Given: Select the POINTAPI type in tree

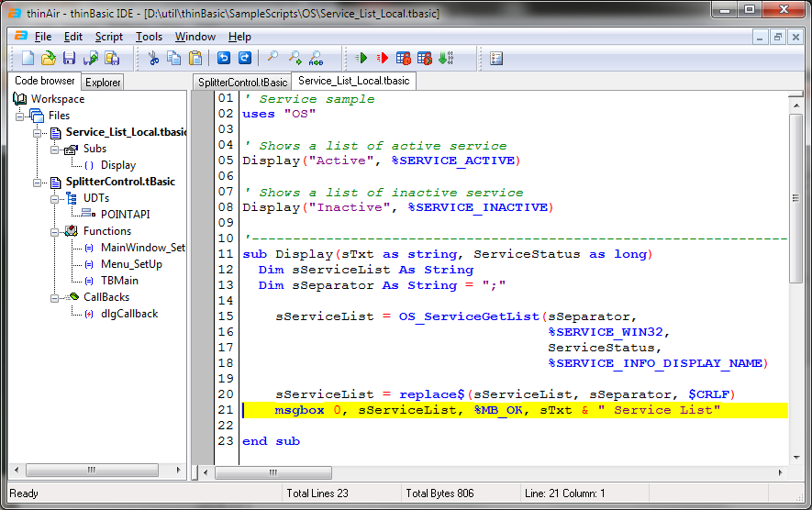Looking at the screenshot, I should (126, 215).
